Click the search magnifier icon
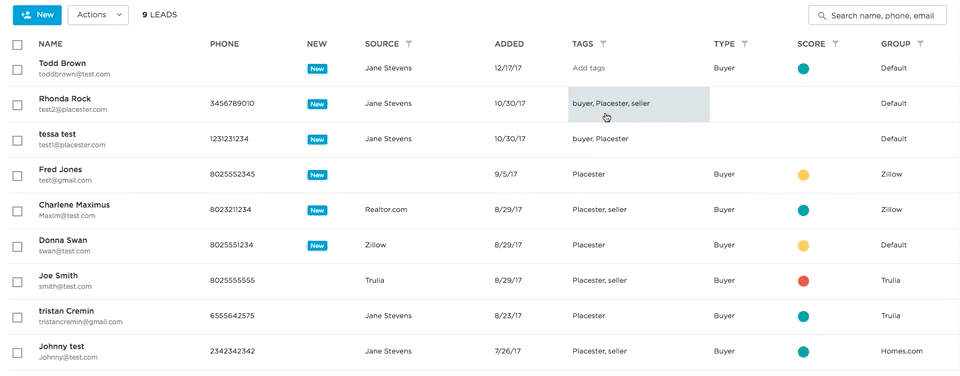The image size is (960, 376). [x=822, y=15]
